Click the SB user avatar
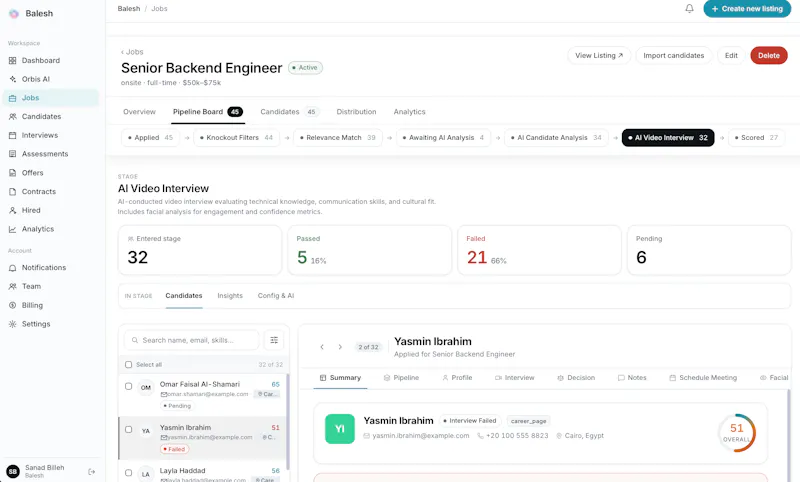 (13, 472)
